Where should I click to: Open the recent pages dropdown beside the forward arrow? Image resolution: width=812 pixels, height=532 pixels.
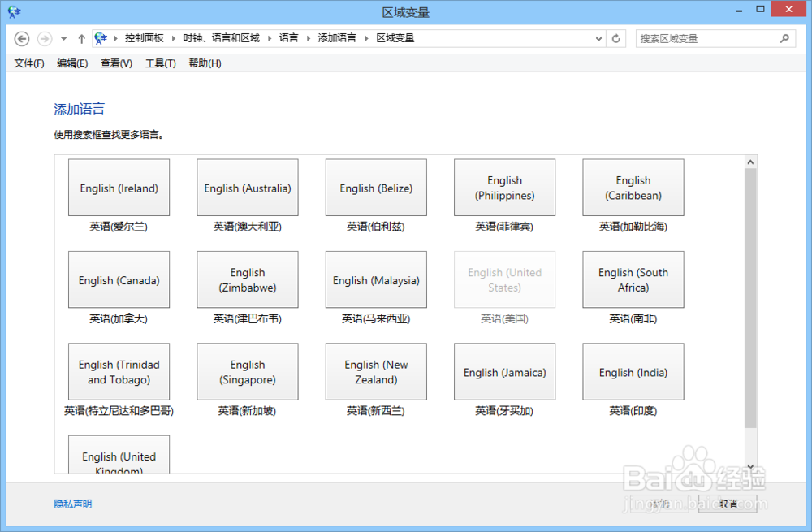[62, 38]
